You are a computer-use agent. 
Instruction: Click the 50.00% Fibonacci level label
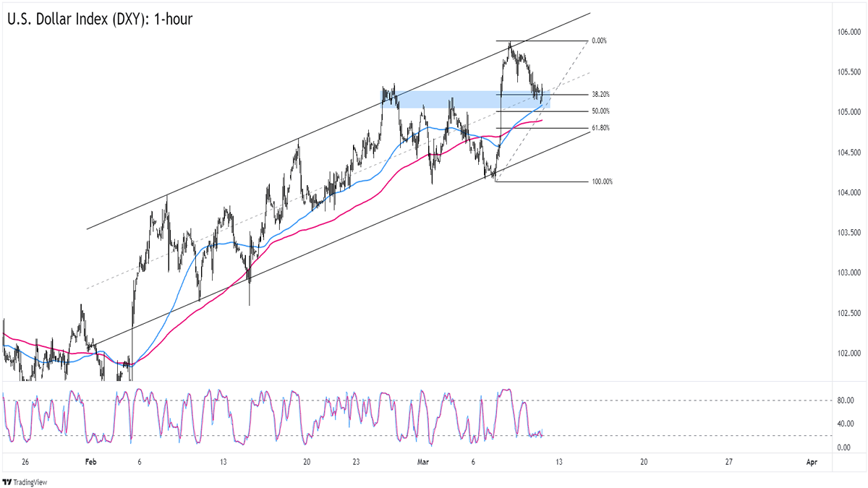click(600, 111)
